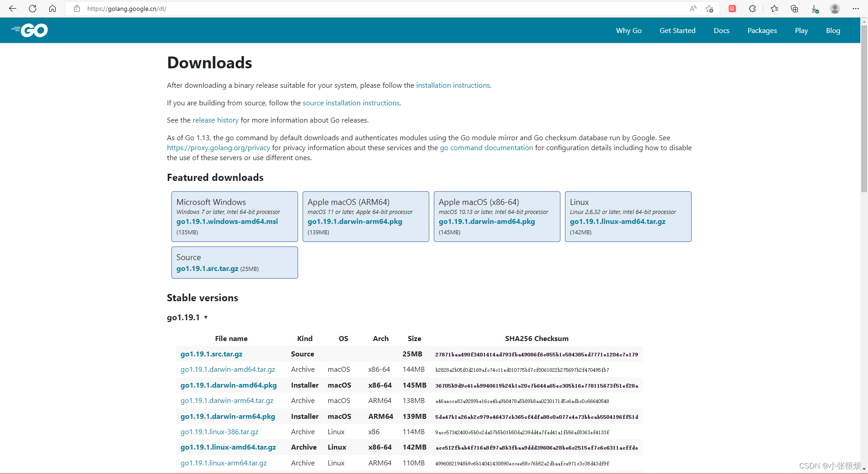868x474 pixels.
Task: Download featured go1.19.1.linux-amd64.tar.gz
Action: (617, 222)
